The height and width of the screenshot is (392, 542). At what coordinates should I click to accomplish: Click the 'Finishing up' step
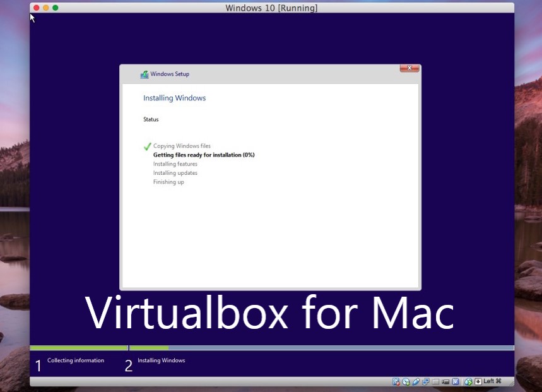coord(168,182)
